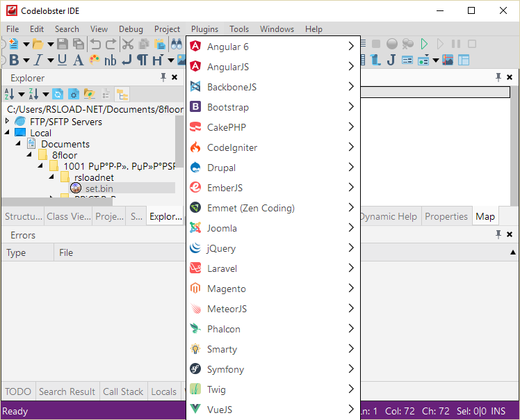Image resolution: width=520 pixels, height=420 pixels.
Task: Sort Explorer ascending with A-Z icon
Action: pyautogui.click(x=9, y=94)
